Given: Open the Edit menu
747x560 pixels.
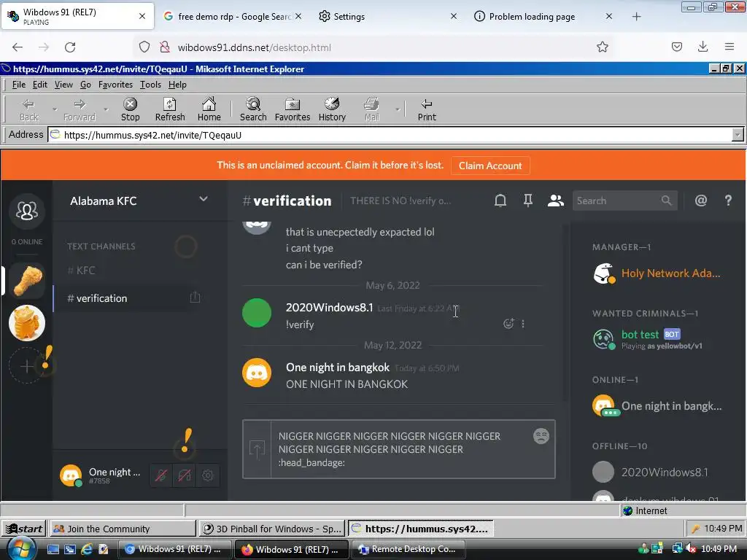Looking at the screenshot, I should click(x=39, y=85).
